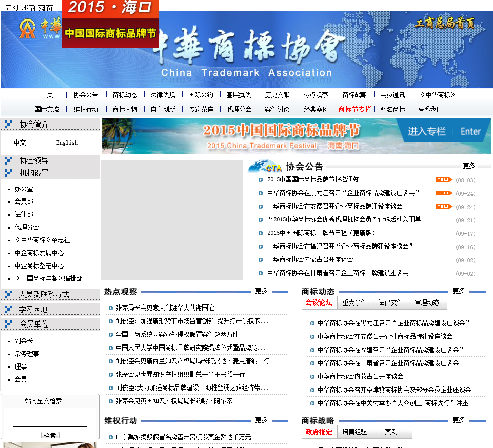Open 会员部 under 机构设置
Viewport: 493px width, 448px height.
tap(24, 201)
